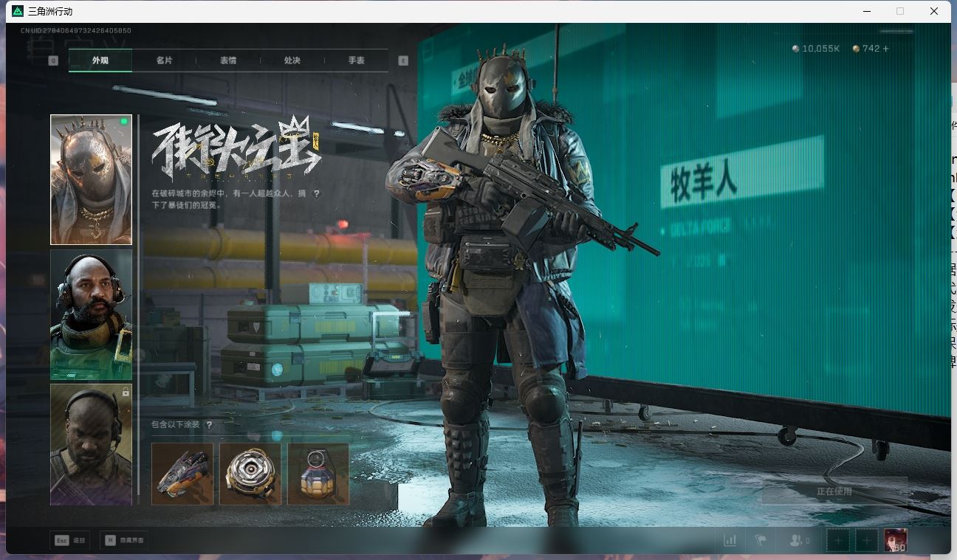This screenshot has width=957, height=560.
Task: Open the 表情 tab
Action: pos(227,61)
